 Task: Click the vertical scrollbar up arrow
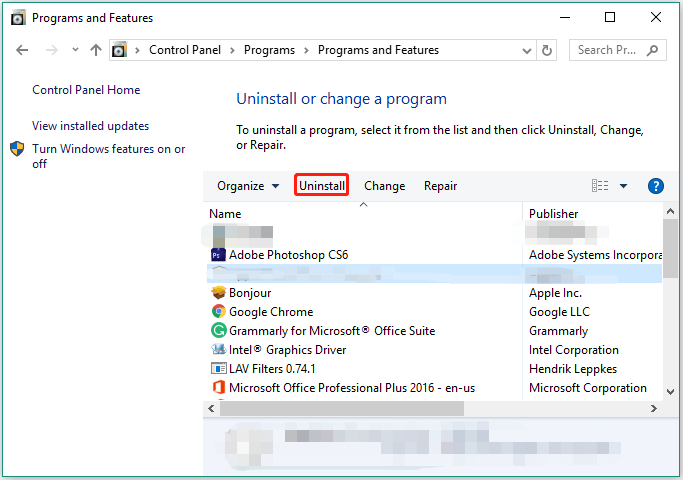coord(670,211)
